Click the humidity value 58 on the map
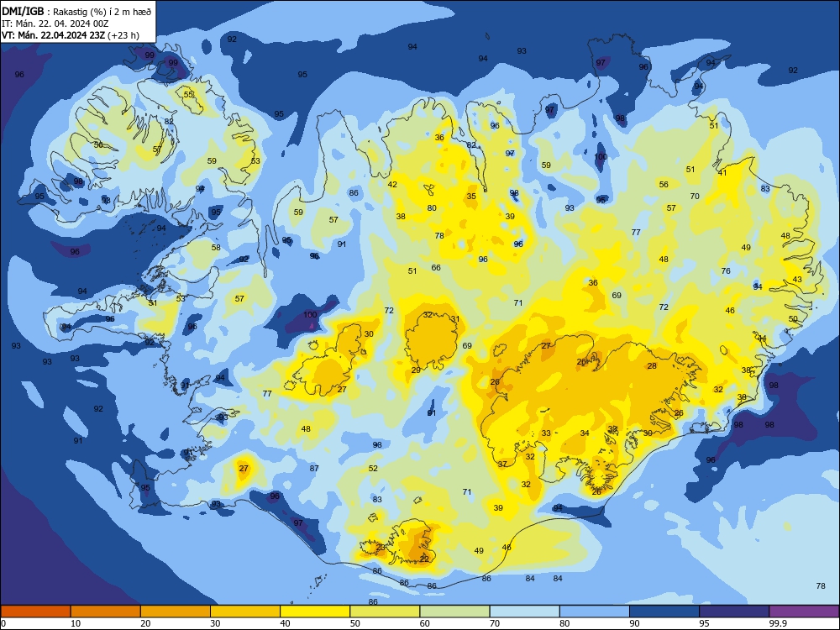 216,248
